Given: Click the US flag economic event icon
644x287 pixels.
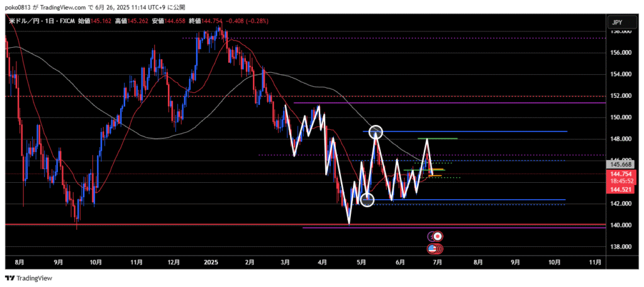Looking at the screenshot, I should coord(433,249).
